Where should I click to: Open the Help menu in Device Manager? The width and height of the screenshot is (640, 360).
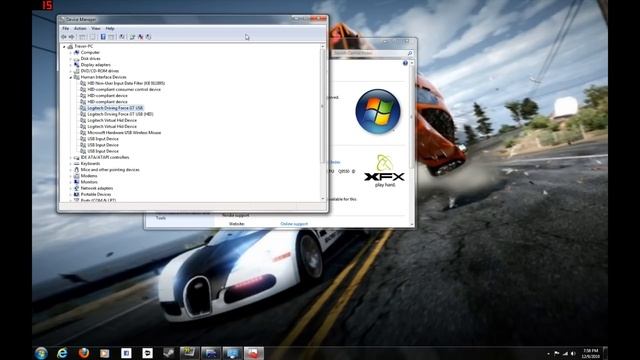pos(110,29)
